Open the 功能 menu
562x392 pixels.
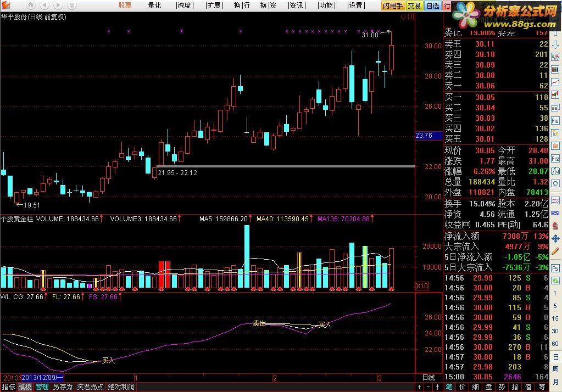326,5
